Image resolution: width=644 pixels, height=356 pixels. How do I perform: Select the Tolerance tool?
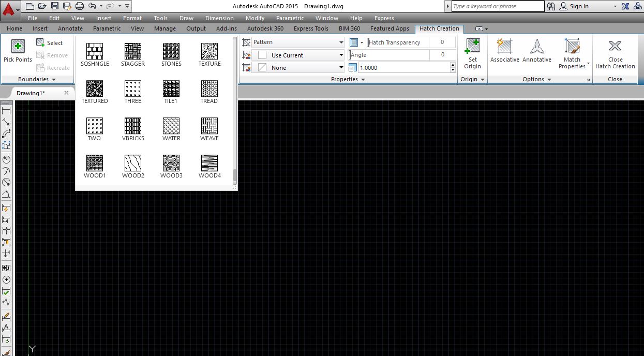click(6, 268)
